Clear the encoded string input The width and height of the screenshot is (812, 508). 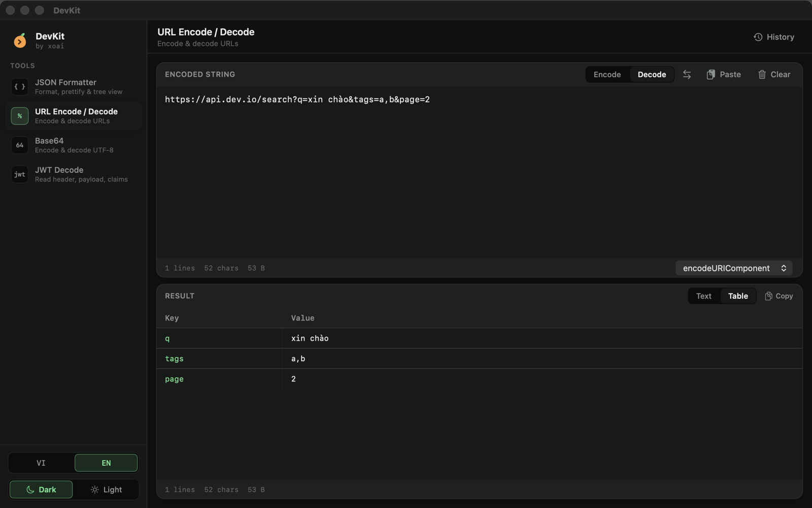[x=774, y=75]
